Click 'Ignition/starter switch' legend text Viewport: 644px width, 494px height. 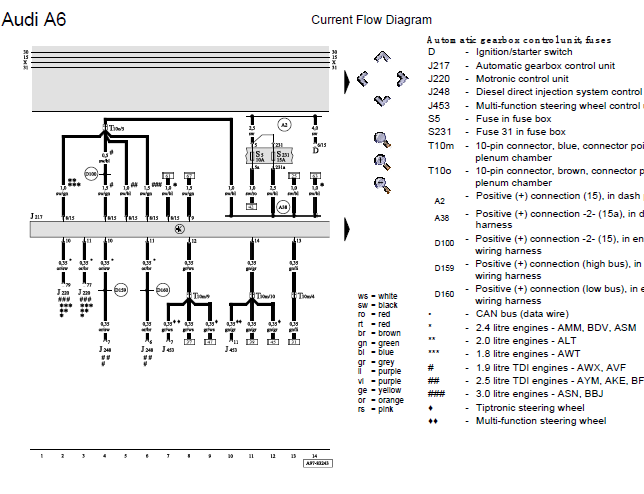[524, 52]
